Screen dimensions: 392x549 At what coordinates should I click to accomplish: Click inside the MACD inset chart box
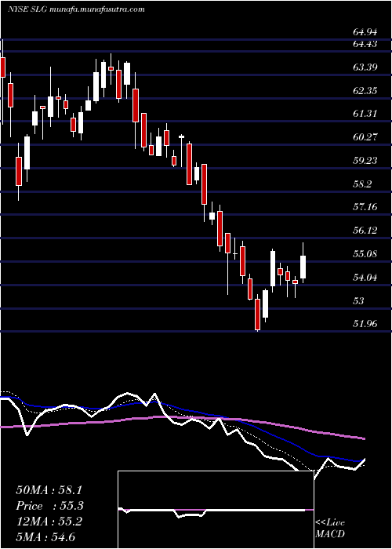click(x=216, y=510)
